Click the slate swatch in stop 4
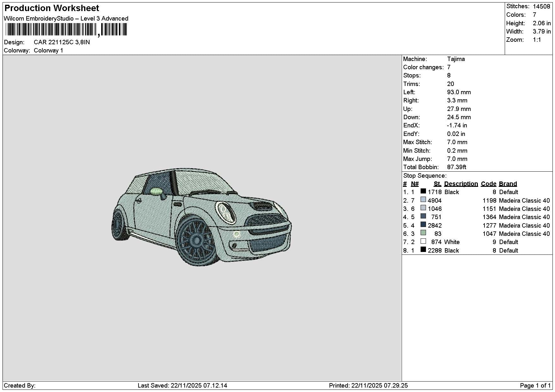 pos(423,216)
